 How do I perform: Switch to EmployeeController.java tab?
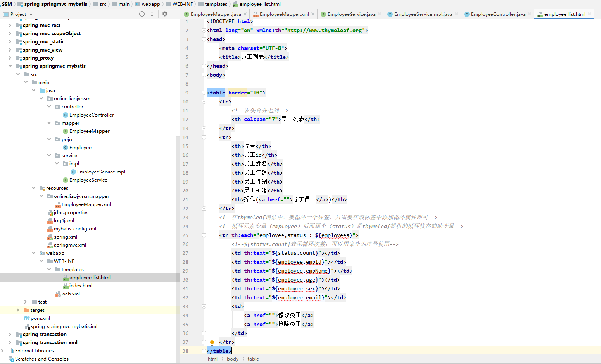pyautogui.click(x=498, y=14)
